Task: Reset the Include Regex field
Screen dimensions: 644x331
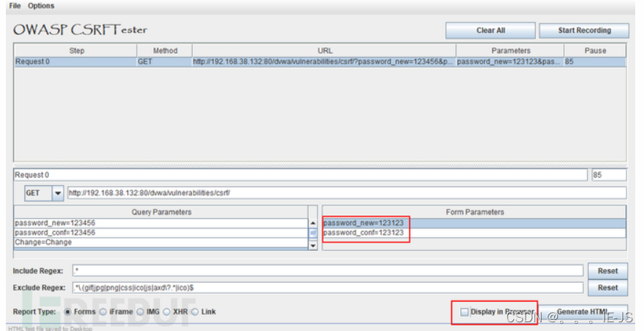Action: (607, 271)
